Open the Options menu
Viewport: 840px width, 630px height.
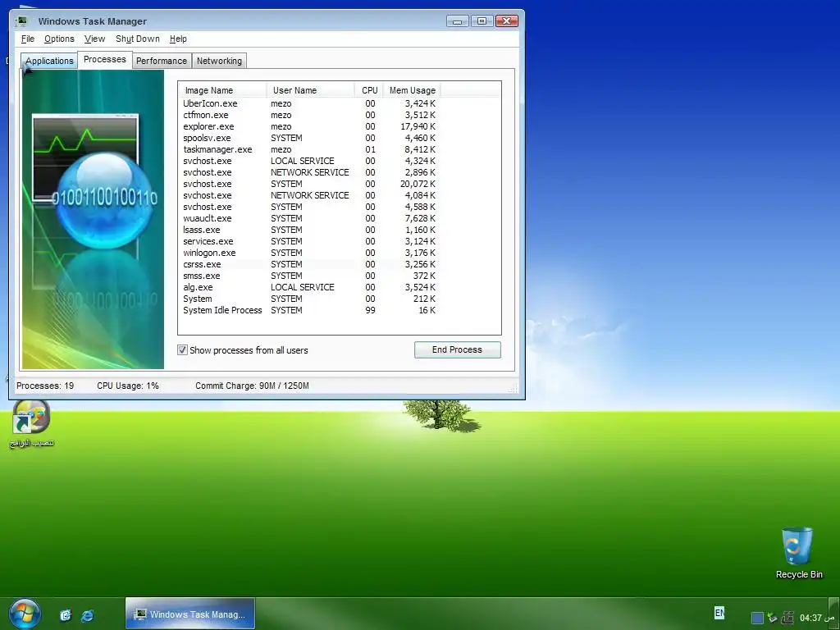point(59,39)
